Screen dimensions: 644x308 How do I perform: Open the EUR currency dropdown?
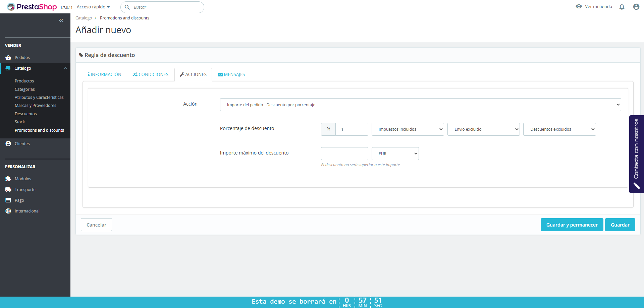[x=395, y=153]
